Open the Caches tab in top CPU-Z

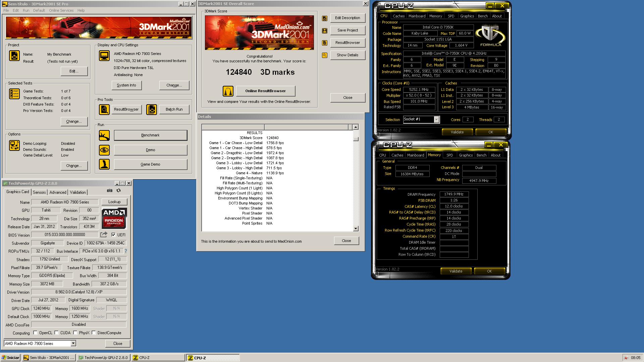pos(398,16)
